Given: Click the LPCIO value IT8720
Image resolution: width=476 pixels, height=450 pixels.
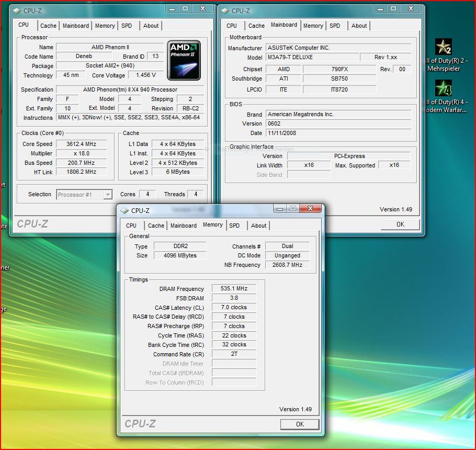Looking at the screenshot, I should click(339, 89).
